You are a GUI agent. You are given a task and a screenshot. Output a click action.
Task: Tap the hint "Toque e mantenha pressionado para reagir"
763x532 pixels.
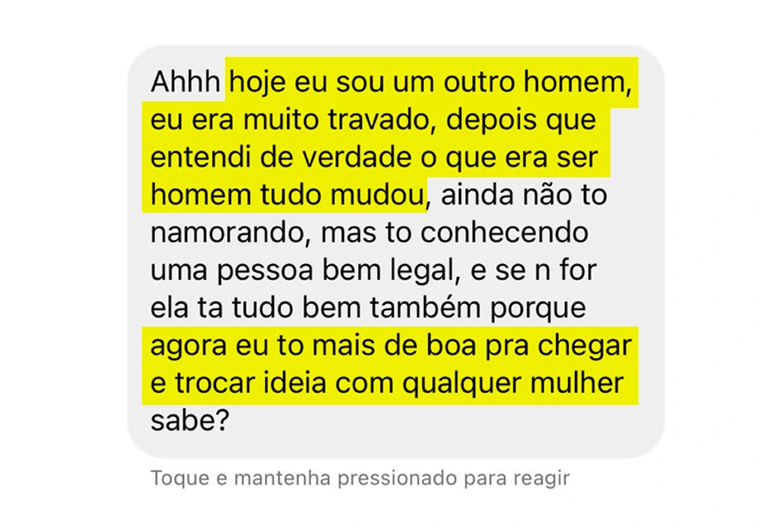pyautogui.click(x=360, y=478)
